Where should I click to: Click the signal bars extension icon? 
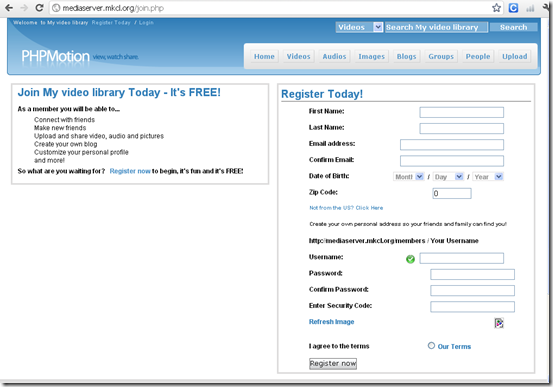point(530,8)
